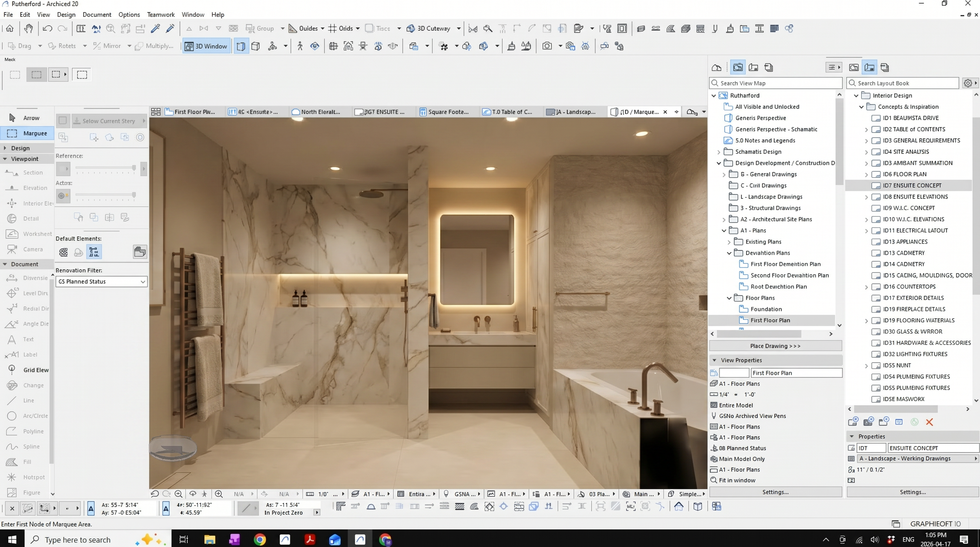Click the pan hand tool icon
This screenshot has height=547, width=980.
[x=28, y=28]
